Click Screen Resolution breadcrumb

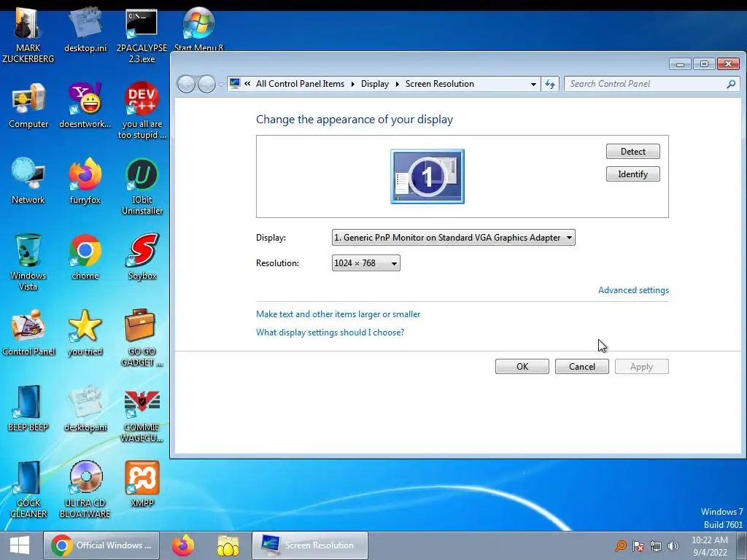click(x=440, y=84)
